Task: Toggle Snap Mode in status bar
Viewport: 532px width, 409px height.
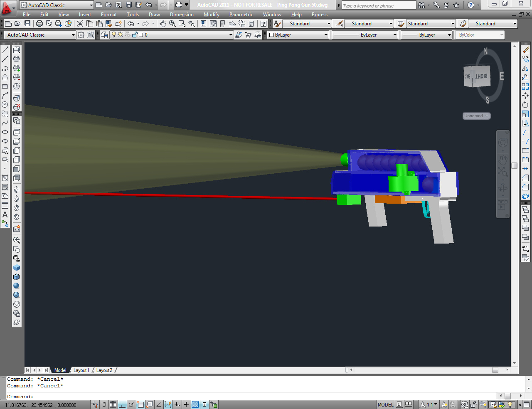Action: [104, 404]
